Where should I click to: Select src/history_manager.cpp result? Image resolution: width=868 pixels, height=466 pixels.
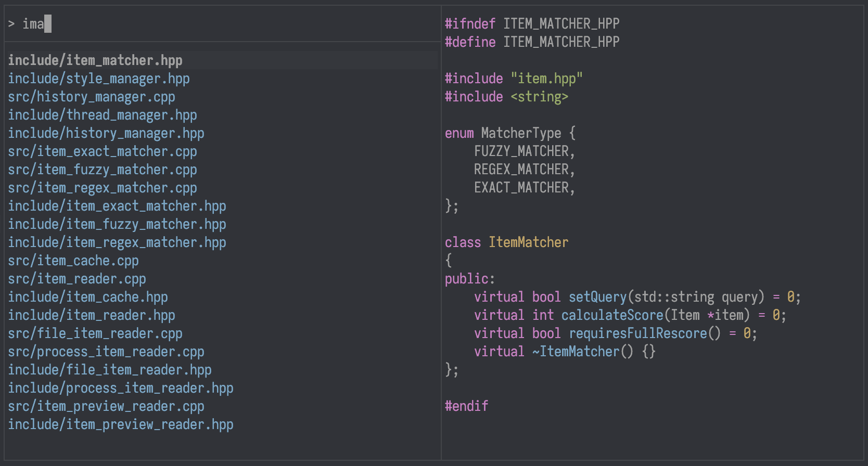[x=92, y=97]
